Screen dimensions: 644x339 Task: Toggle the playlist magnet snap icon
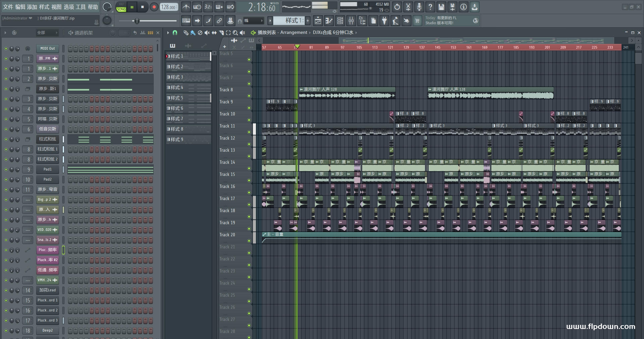point(175,33)
